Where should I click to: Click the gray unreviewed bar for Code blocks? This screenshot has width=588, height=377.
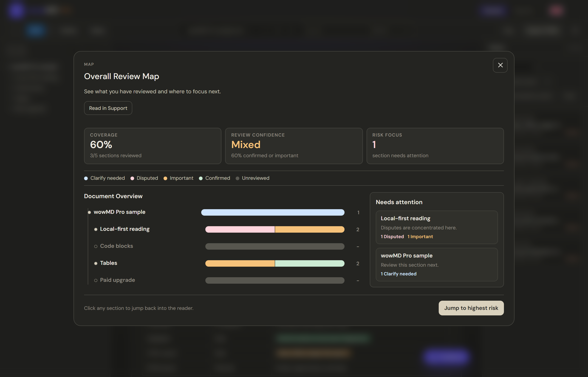pyautogui.click(x=275, y=246)
